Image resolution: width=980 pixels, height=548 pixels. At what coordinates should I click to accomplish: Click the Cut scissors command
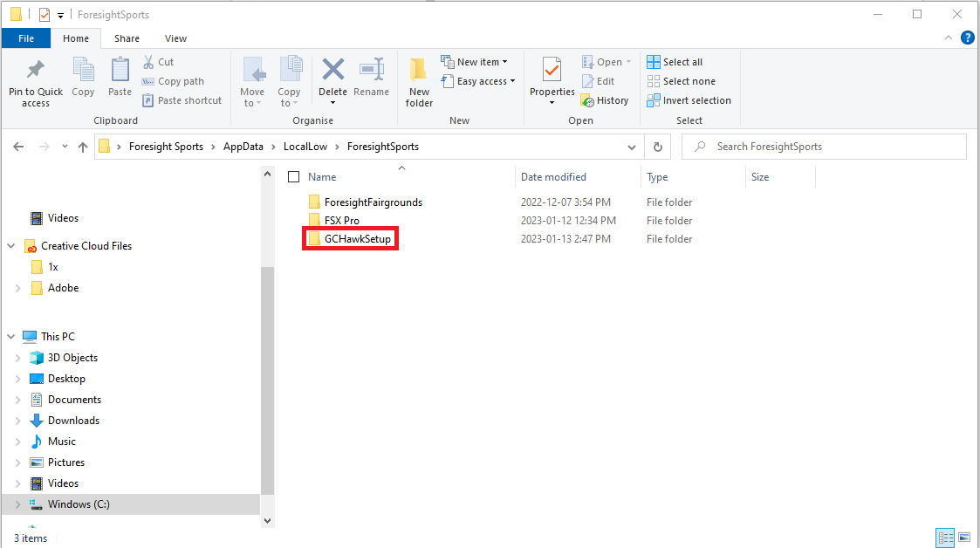(x=158, y=62)
